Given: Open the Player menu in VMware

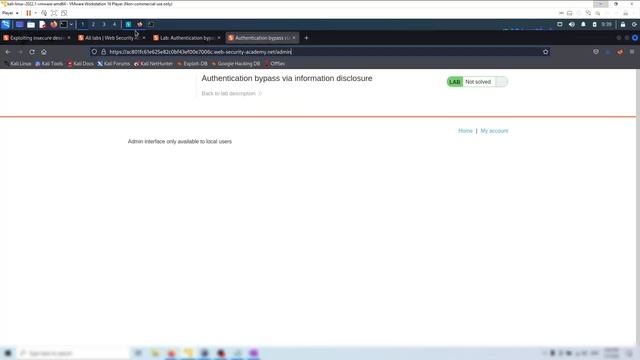Looking at the screenshot, I should [x=10, y=13].
